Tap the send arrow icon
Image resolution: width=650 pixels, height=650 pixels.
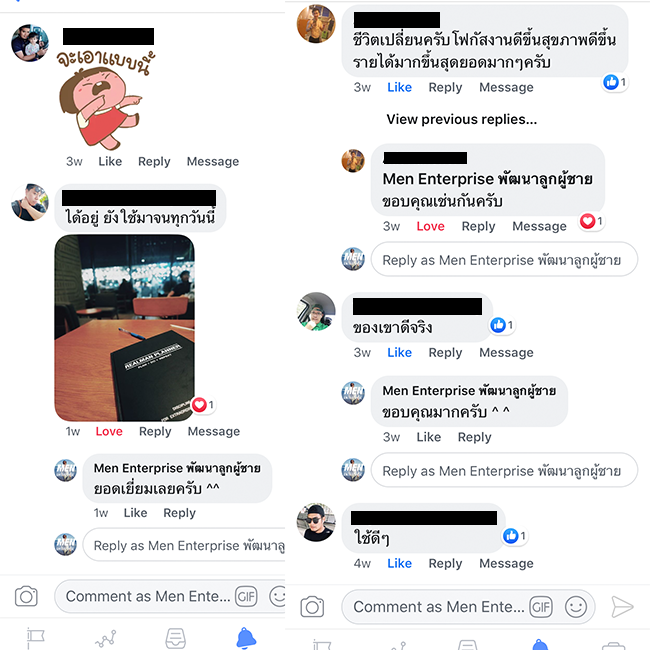(x=622, y=607)
